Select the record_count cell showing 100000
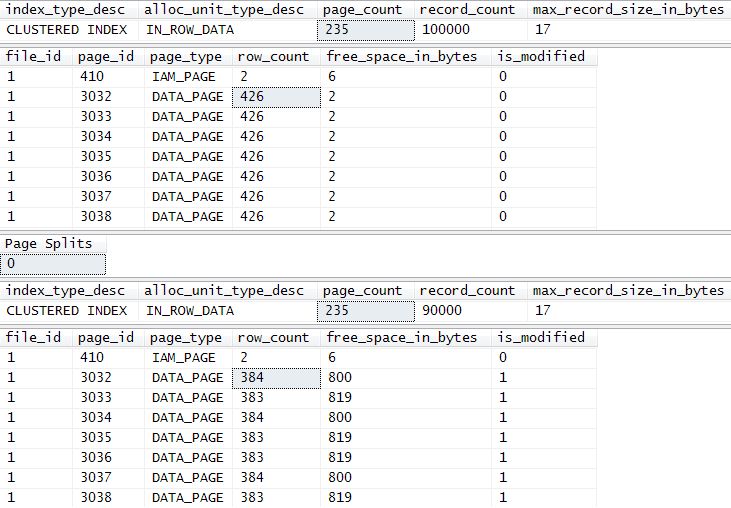Screen dimensions: 731x508 470,30
